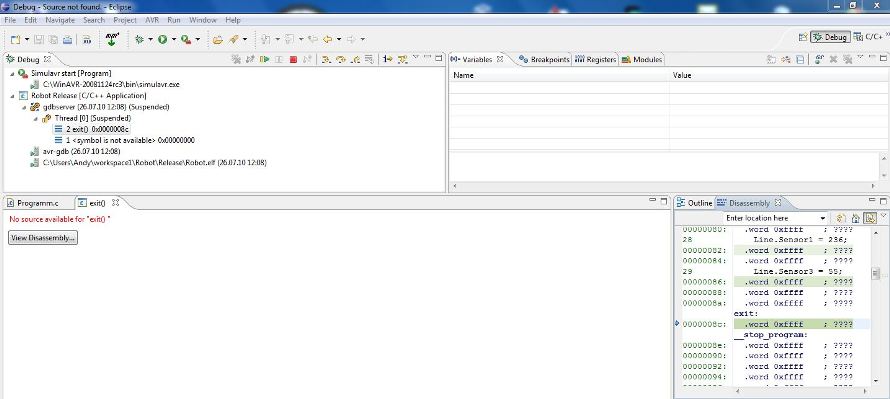Select the Robot.elf path entry
The image size is (890, 399).
[x=149, y=162]
